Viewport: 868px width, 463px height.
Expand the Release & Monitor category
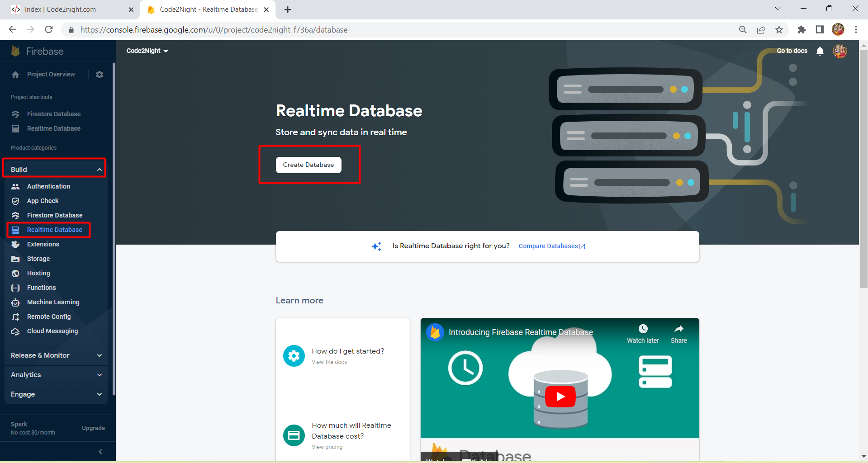[100, 355]
